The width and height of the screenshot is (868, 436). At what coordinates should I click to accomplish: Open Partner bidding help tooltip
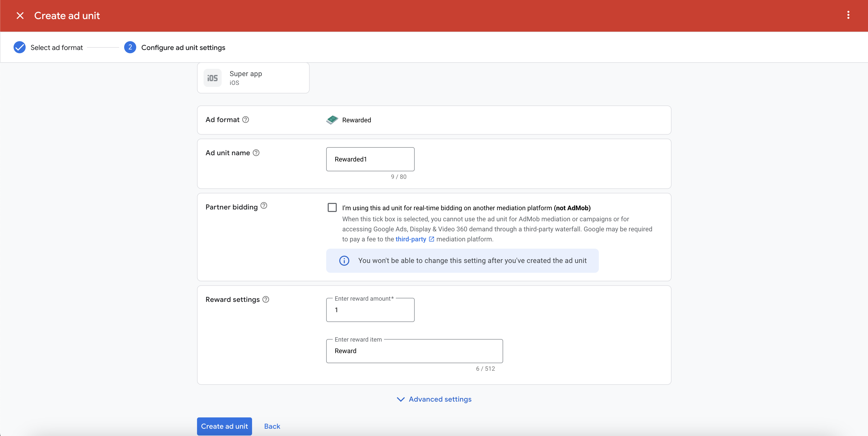264,206
